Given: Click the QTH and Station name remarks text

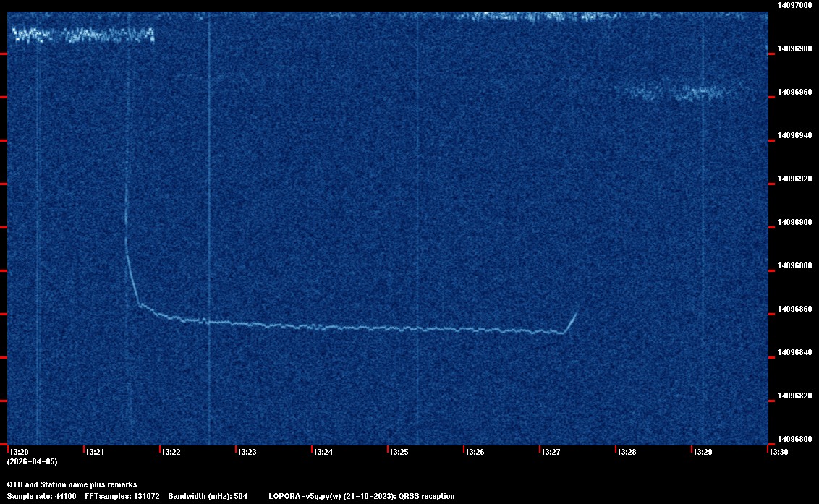Looking at the screenshot, I should point(72,484).
